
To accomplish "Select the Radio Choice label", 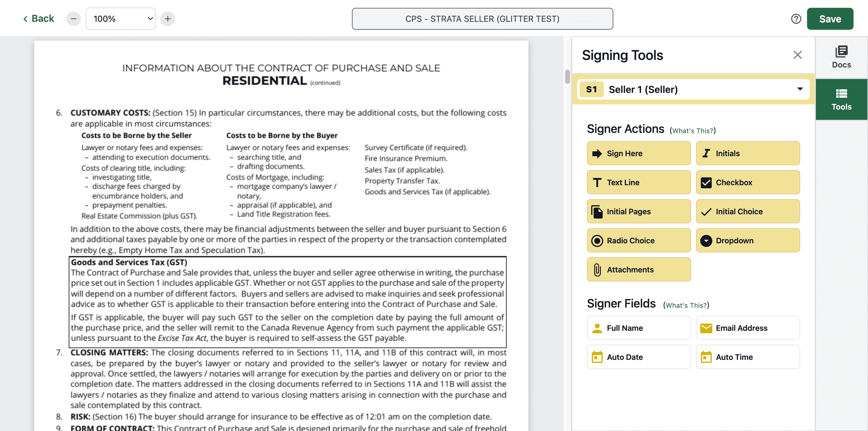I will pyautogui.click(x=631, y=241).
